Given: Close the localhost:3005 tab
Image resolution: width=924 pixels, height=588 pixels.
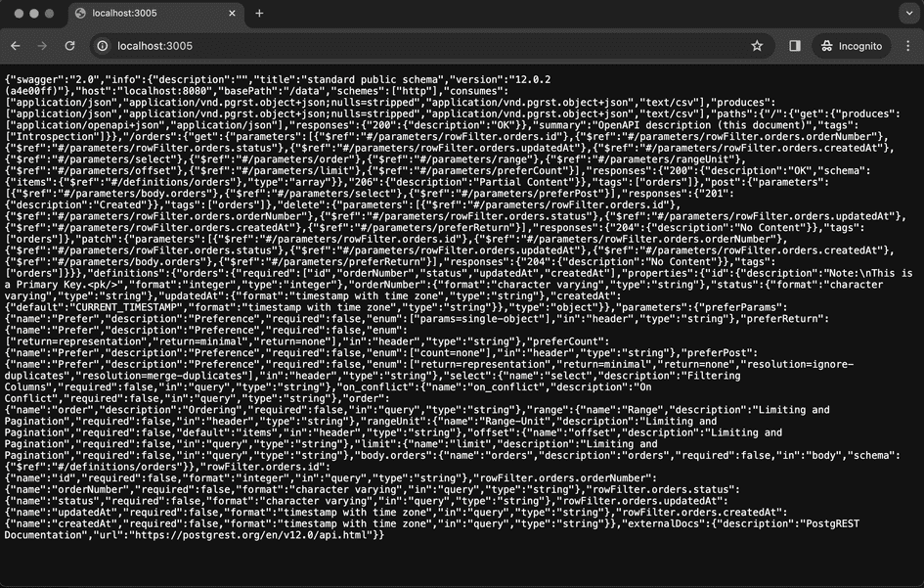Looking at the screenshot, I should click(x=231, y=15).
